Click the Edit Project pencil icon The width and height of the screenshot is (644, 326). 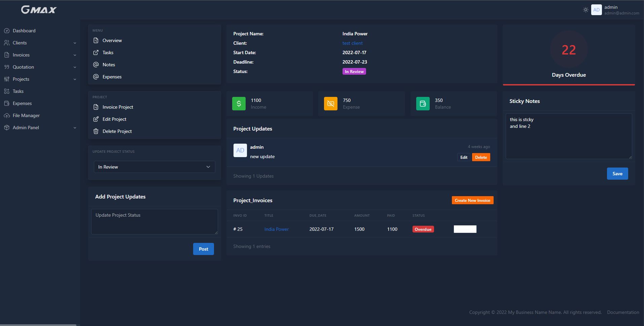point(96,119)
